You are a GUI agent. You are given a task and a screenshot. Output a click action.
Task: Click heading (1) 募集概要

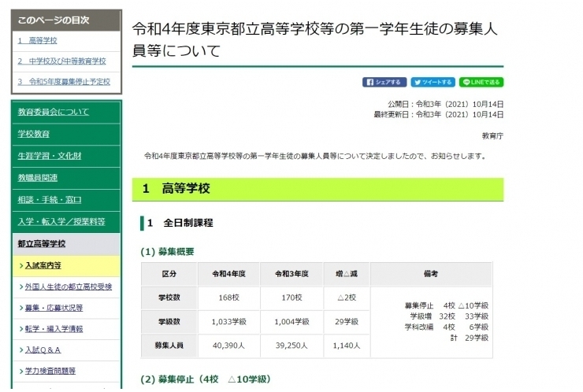167,252
